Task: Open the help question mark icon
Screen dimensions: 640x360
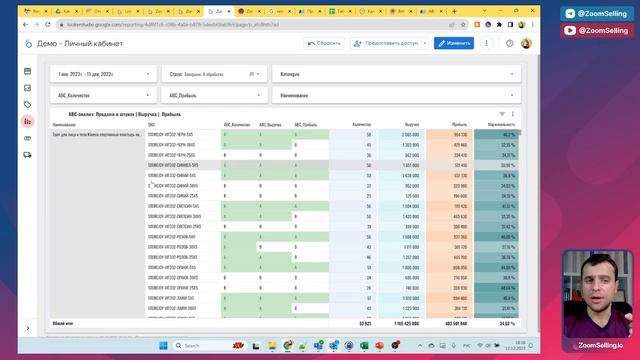Action: pyautogui.click(x=509, y=43)
